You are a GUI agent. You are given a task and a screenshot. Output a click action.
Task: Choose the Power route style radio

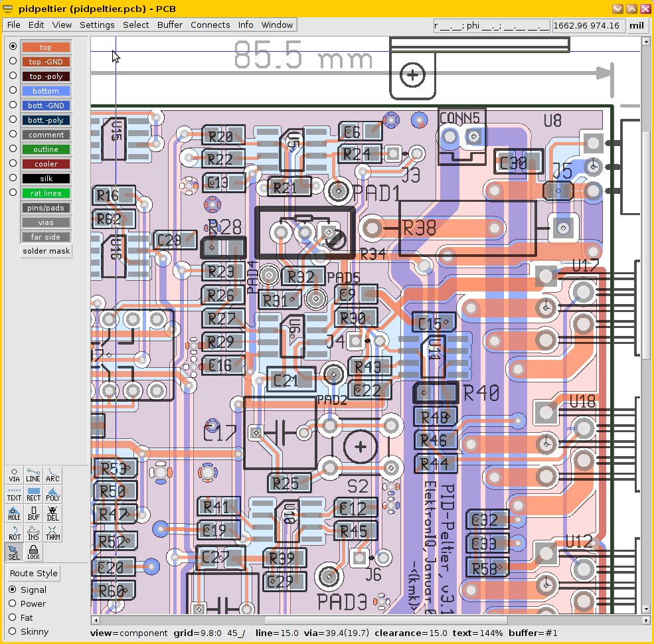13,604
